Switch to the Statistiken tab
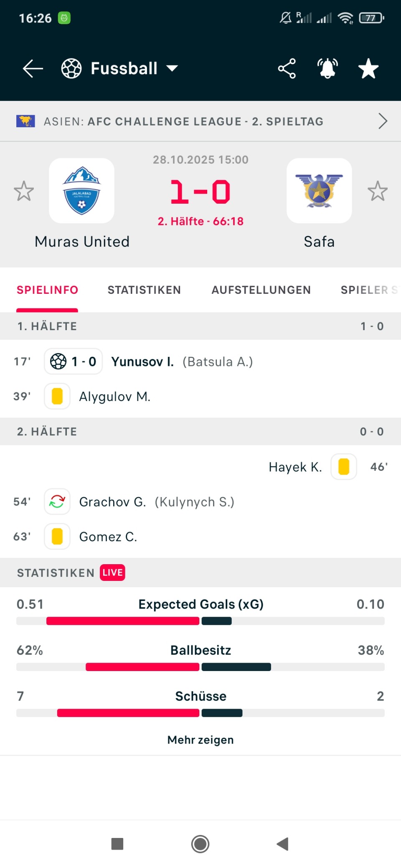The height and width of the screenshot is (868, 401). coord(144,290)
